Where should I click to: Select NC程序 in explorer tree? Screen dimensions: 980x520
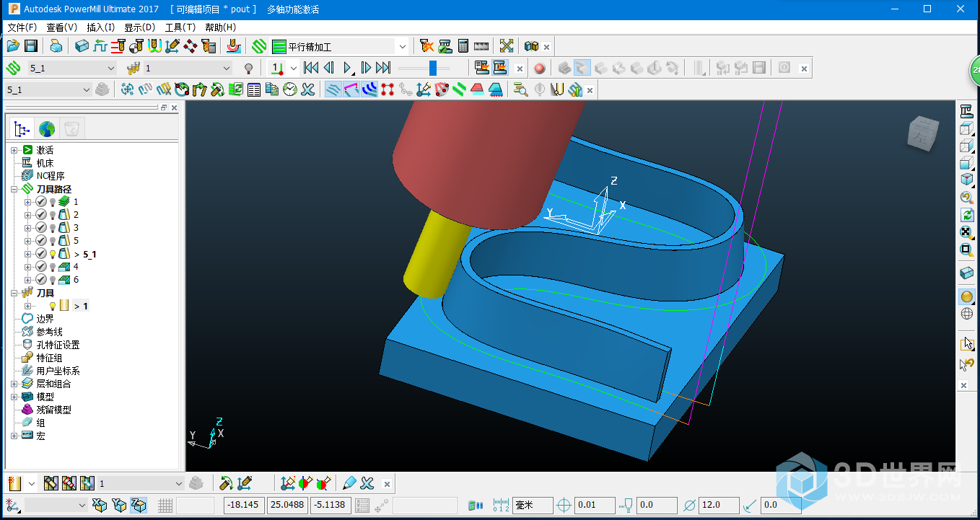(x=51, y=176)
